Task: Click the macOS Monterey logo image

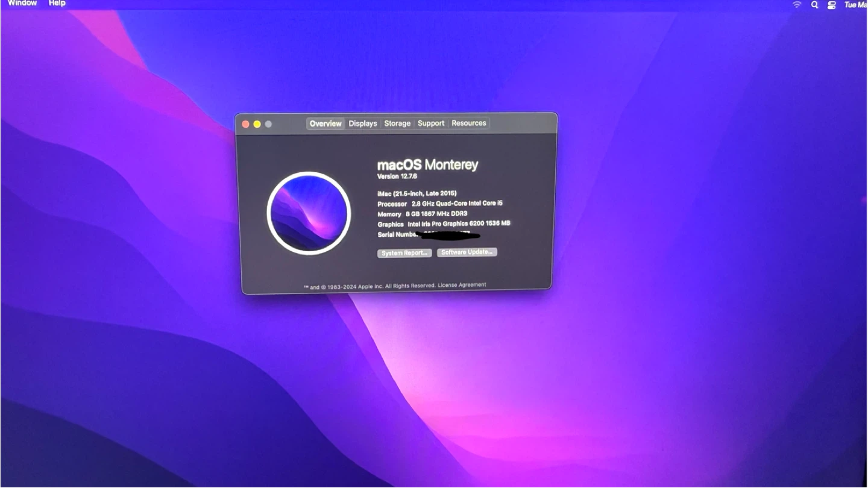Action: click(x=309, y=213)
